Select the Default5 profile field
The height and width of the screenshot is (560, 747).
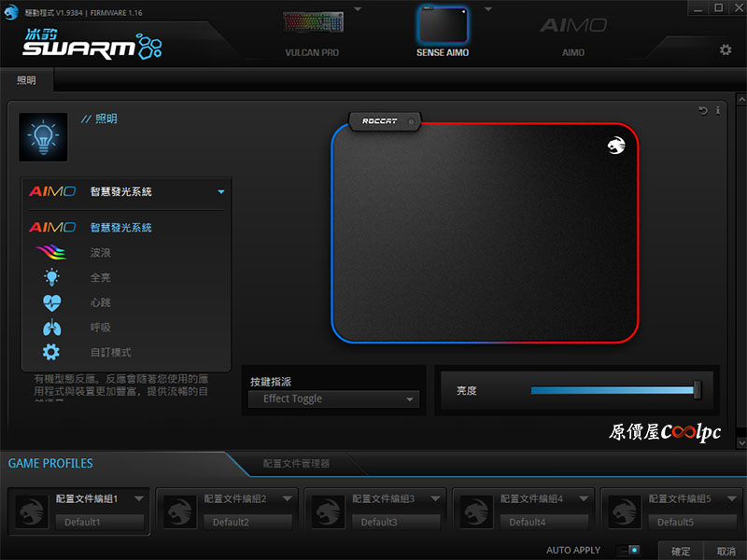pyautogui.click(x=692, y=523)
